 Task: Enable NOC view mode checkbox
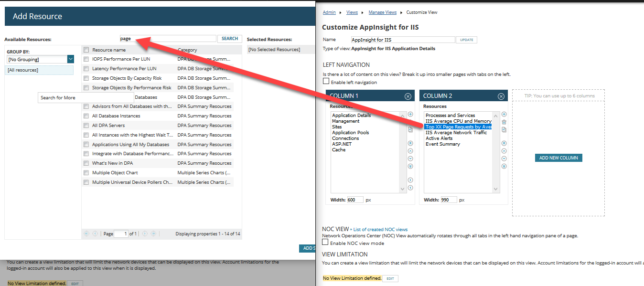[326, 243]
